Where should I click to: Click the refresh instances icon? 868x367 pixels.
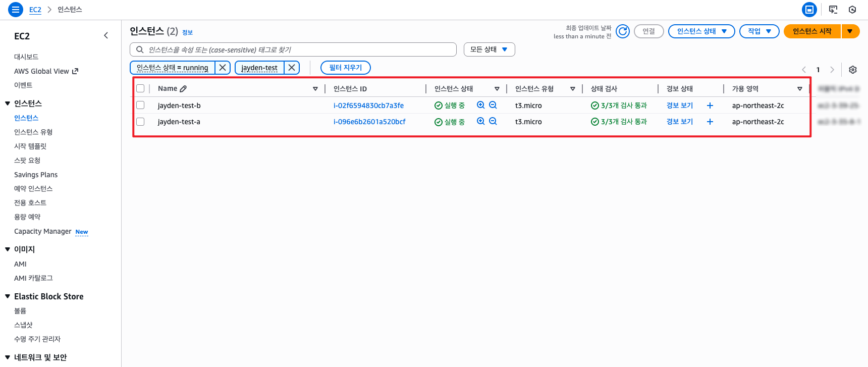coord(623,31)
